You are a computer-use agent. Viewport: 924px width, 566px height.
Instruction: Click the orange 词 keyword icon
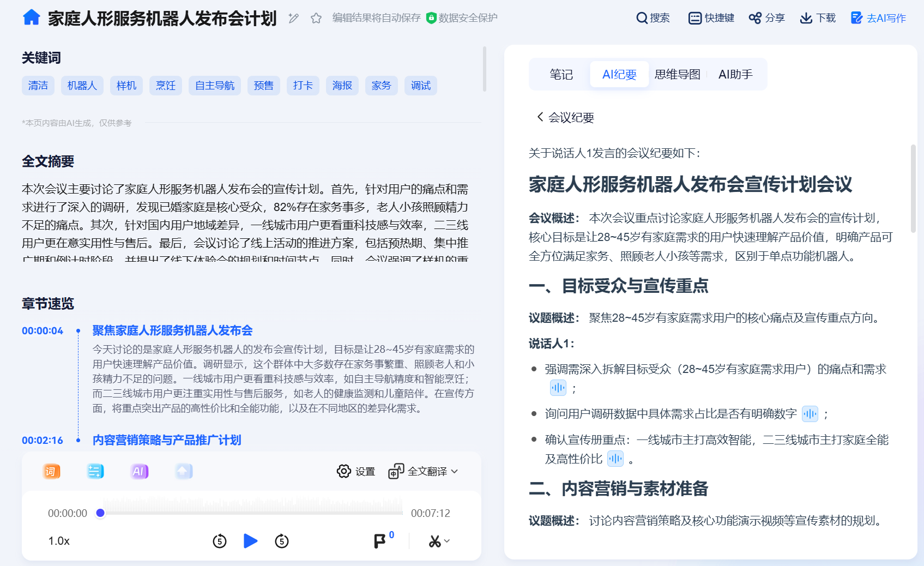point(51,471)
